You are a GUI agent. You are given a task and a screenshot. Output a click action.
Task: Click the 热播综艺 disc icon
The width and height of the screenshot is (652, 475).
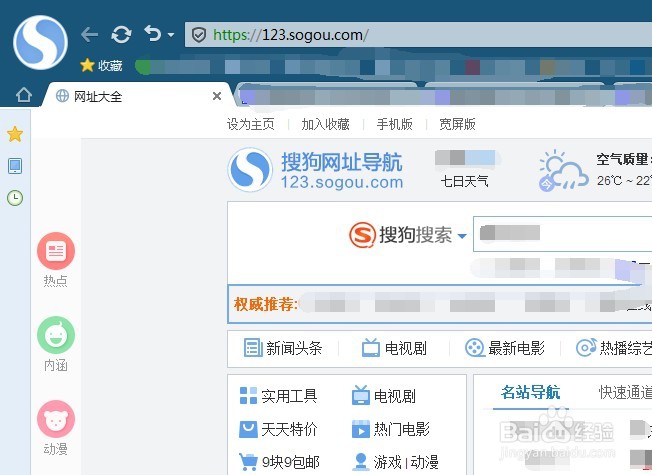[x=586, y=348]
